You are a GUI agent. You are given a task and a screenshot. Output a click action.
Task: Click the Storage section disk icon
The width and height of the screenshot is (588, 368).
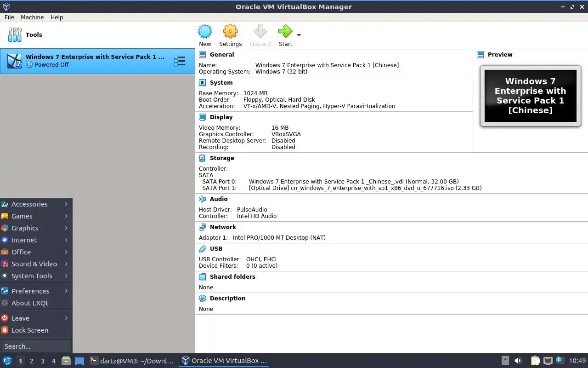[x=203, y=158]
